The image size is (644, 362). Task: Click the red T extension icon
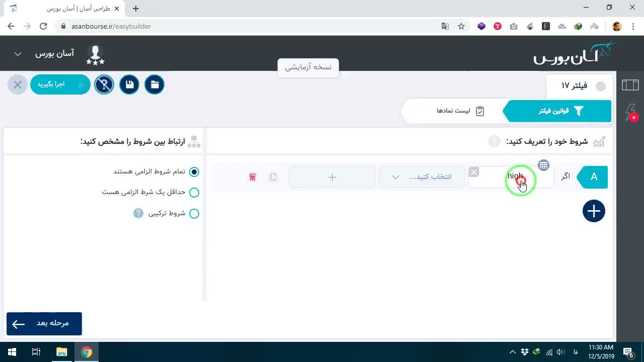pos(498,26)
